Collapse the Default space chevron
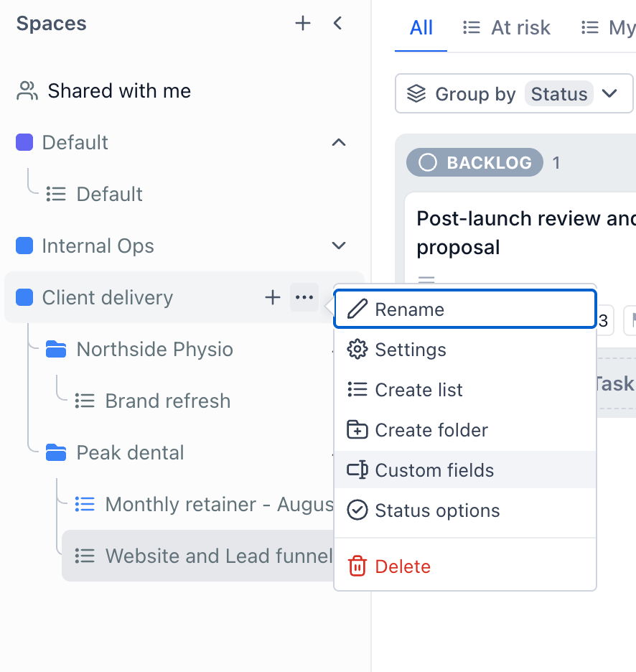Screen dimensions: 636x672 339,142
